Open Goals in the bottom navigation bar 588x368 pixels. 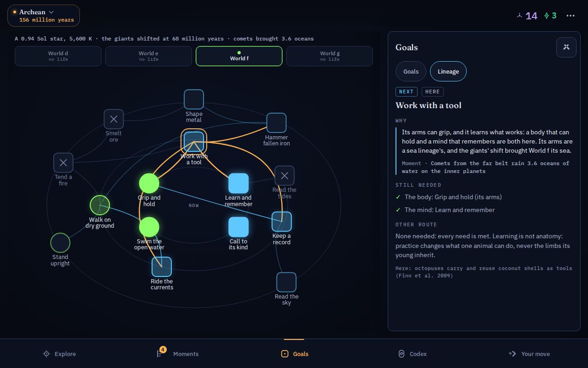tap(294, 354)
